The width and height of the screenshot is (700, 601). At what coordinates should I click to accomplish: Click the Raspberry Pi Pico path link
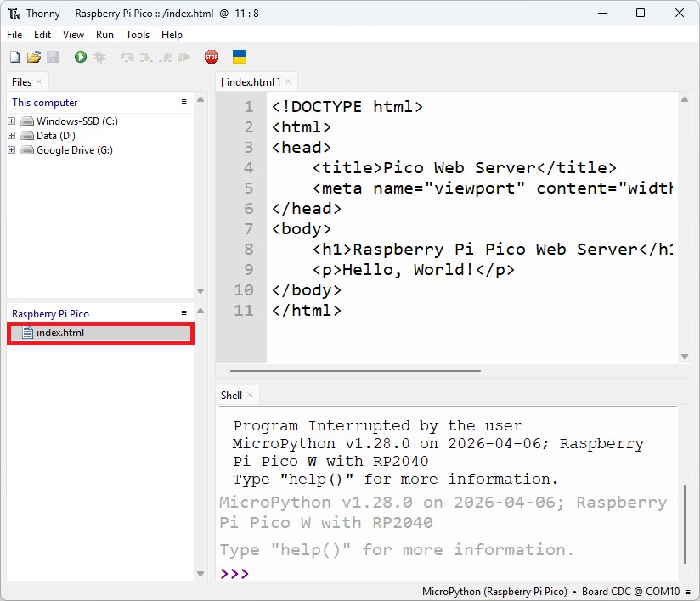pos(50,314)
